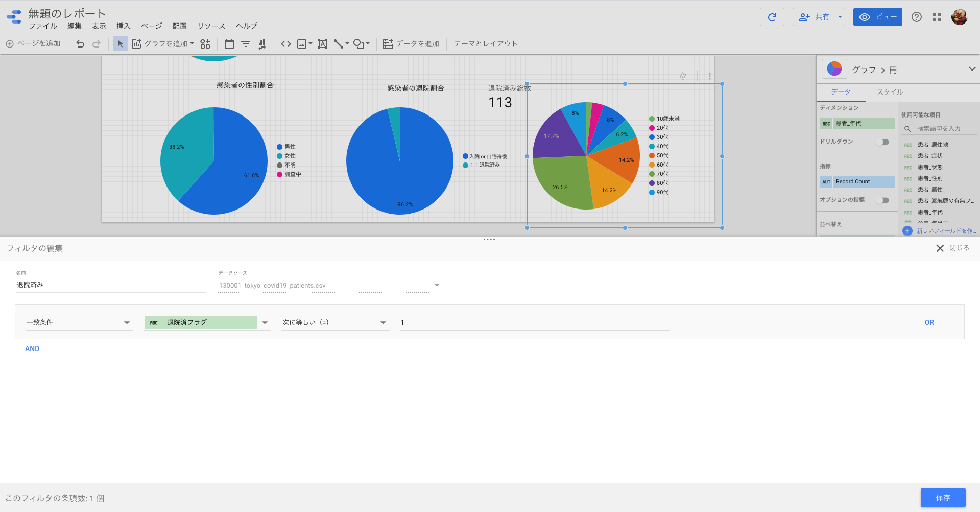The image size is (980, 512).
Task: Click the データを追加 toolbar button
Action: point(411,44)
